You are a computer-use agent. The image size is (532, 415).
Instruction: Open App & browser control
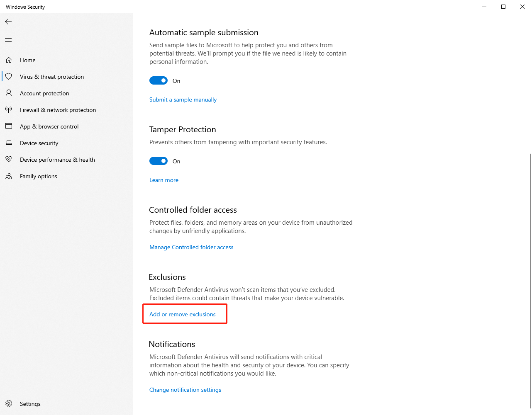click(x=66, y=126)
